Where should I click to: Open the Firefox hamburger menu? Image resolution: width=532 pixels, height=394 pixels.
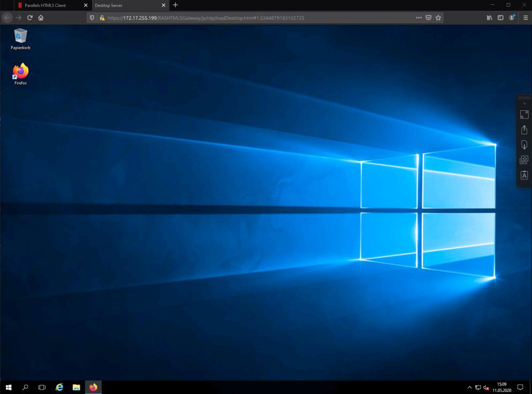pos(526,18)
